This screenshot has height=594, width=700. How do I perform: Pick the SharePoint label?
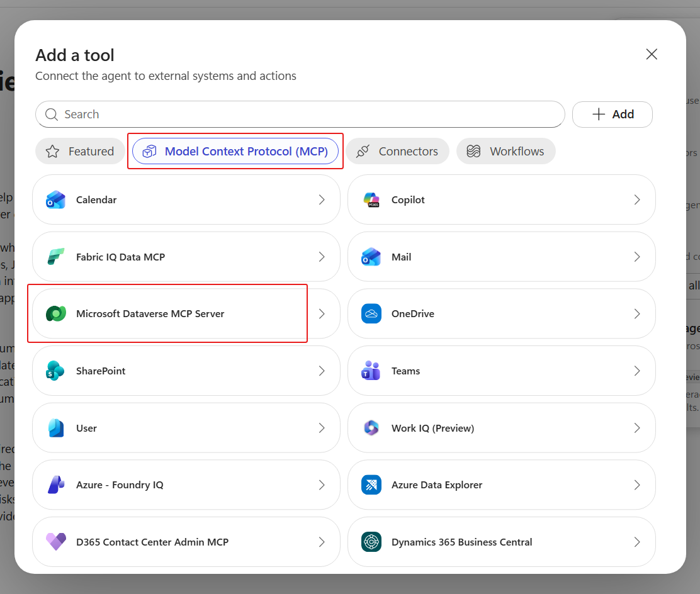(x=101, y=371)
